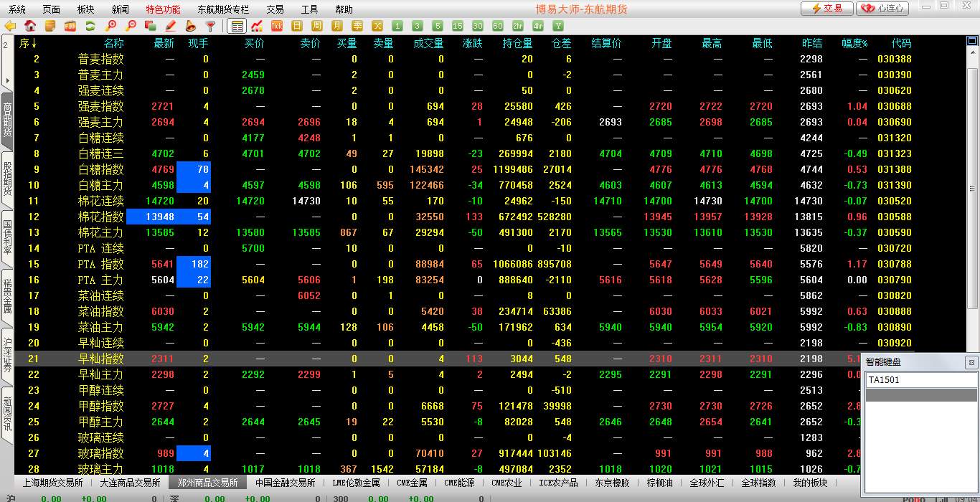Screen dimensions: 980x502
Task: Expand the left sidebar small arrow
Action: click(x=6, y=80)
